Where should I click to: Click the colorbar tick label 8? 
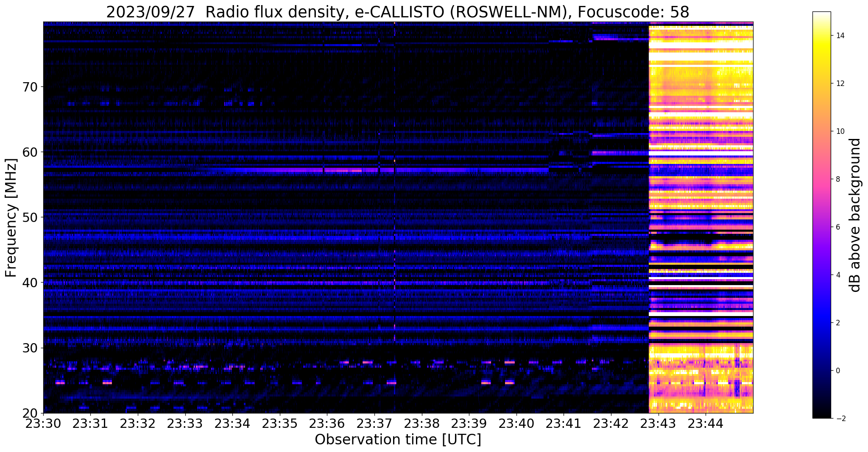(838, 179)
